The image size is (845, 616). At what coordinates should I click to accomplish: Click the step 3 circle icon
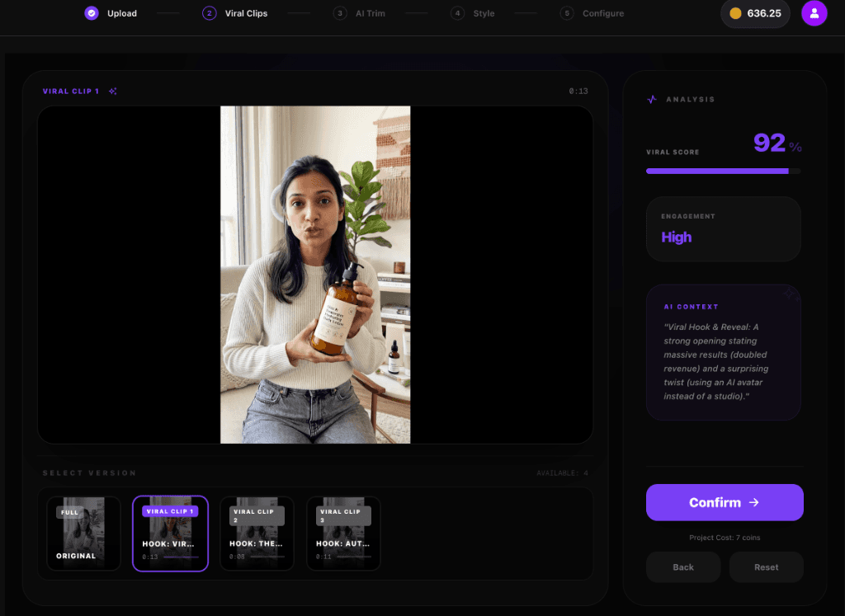coord(339,13)
